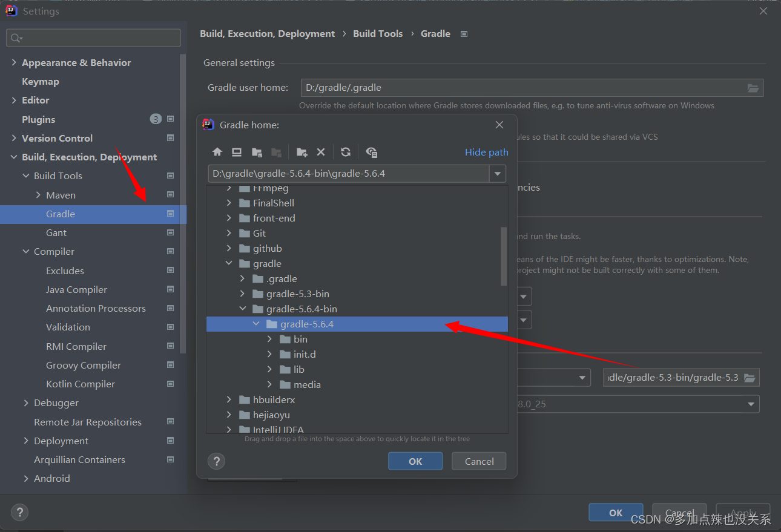Screen dimensions: 781x532
Task: Select the media folder in file tree
Action: click(307, 384)
